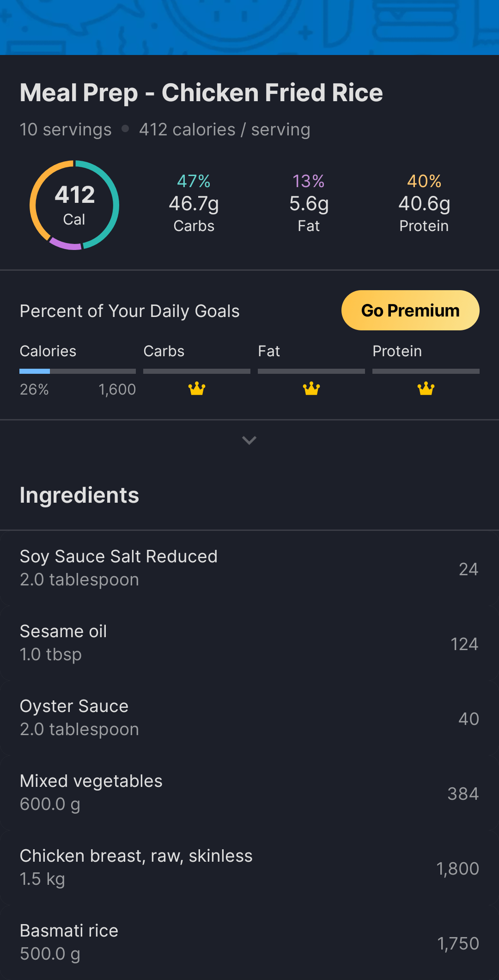Tap the Protein premium crown icon
Screen dimensions: 499x980
426,389
